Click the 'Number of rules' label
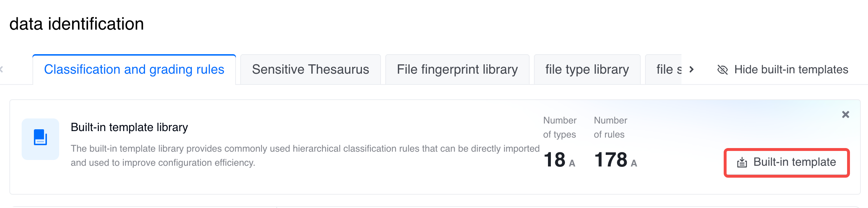The width and height of the screenshot is (868, 208). click(x=610, y=127)
